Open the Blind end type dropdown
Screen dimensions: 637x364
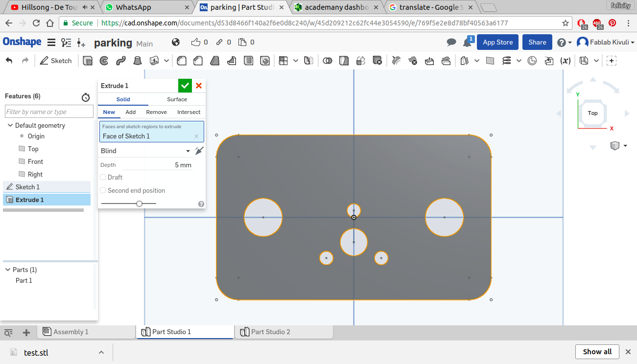pyautogui.click(x=145, y=151)
